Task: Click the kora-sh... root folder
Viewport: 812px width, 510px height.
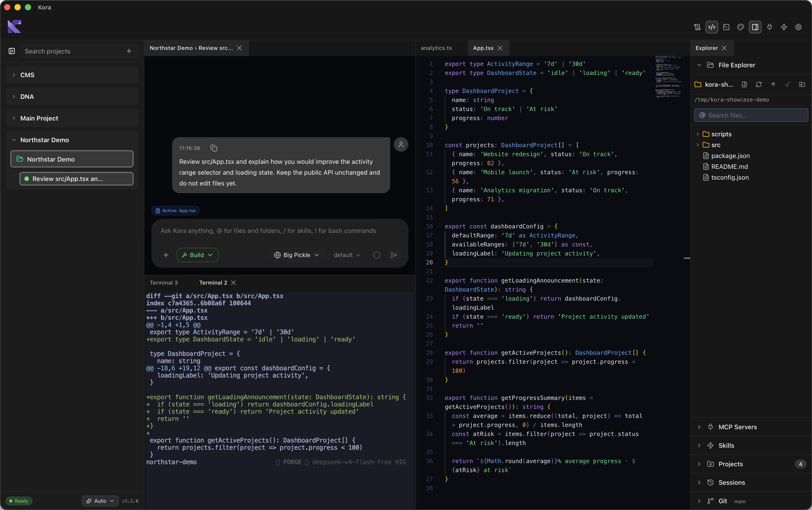Action: (x=714, y=84)
